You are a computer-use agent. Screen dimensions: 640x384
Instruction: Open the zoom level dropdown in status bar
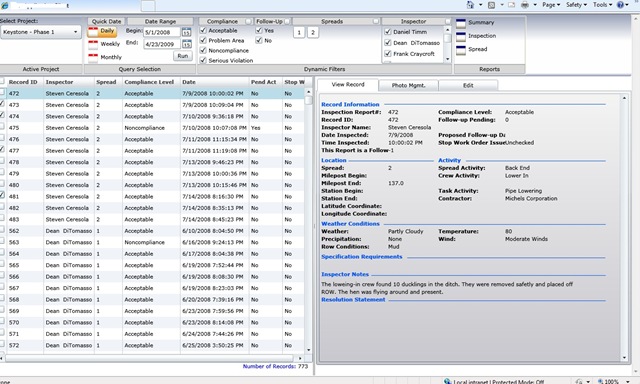tap(628, 382)
